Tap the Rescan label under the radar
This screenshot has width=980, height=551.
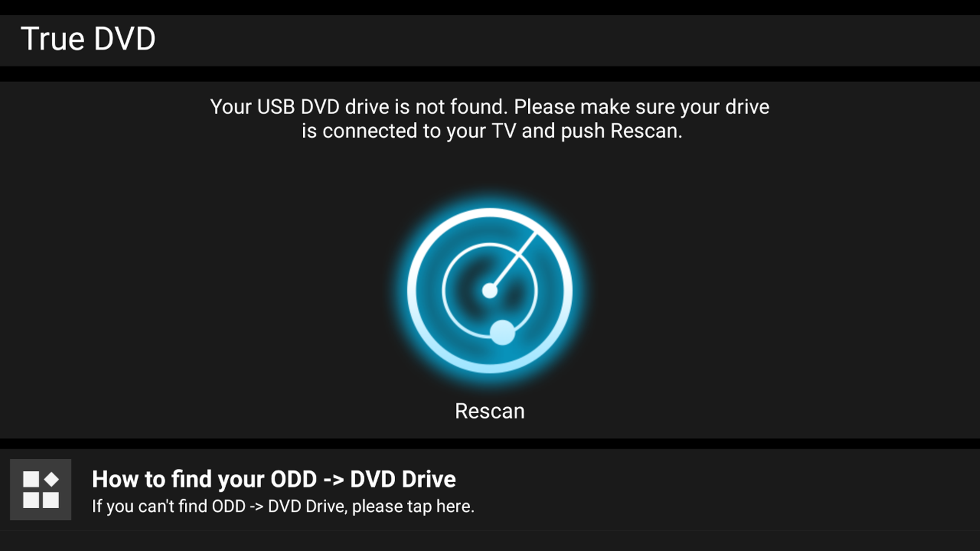click(489, 411)
